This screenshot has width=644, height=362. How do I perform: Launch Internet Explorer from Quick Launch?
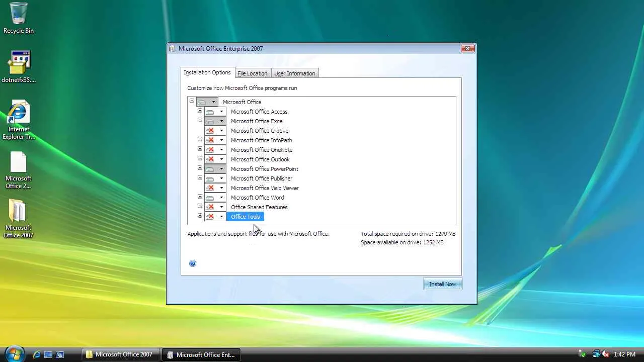(x=37, y=354)
